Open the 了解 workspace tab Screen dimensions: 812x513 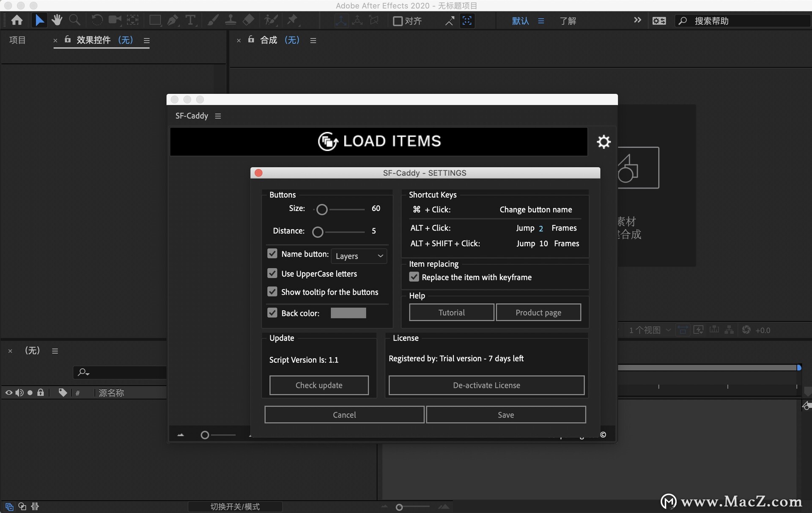(568, 21)
